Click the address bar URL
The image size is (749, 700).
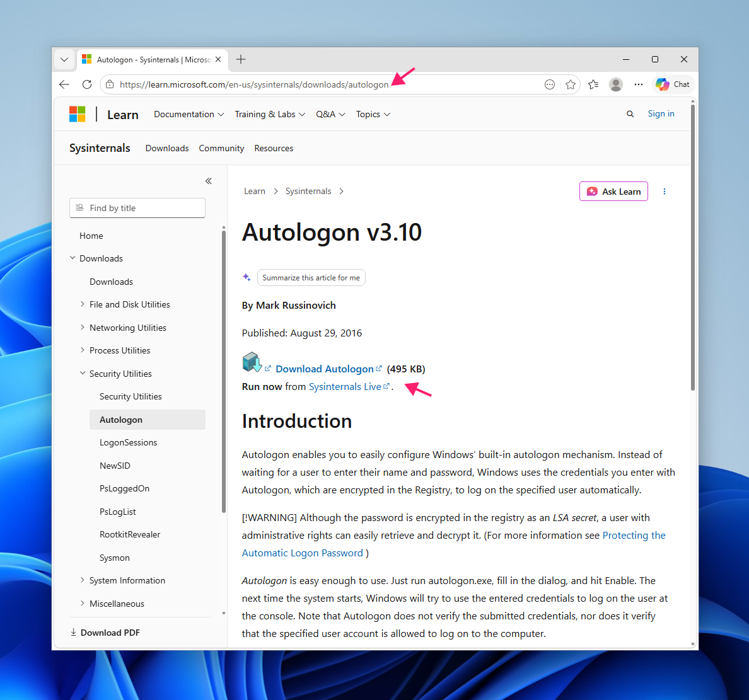[x=254, y=84]
